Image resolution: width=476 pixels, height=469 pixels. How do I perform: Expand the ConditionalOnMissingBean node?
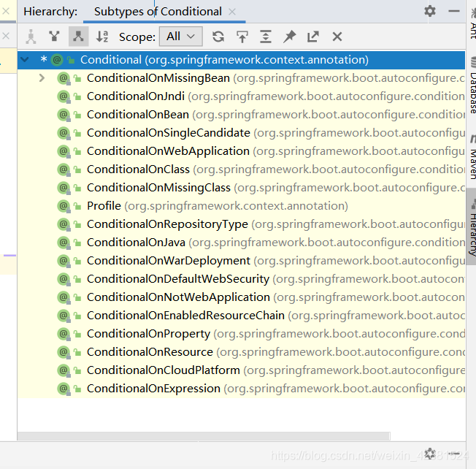42,78
